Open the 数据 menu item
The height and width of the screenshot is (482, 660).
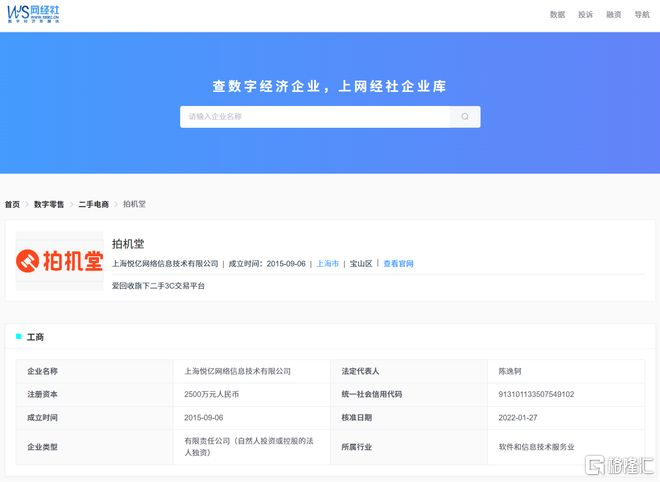pos(557,15)
